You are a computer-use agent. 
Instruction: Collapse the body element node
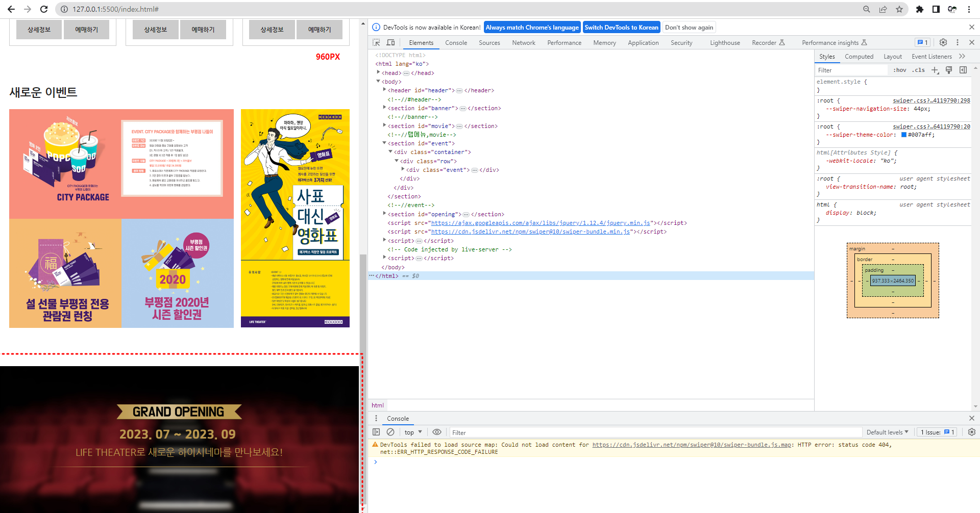378,81
